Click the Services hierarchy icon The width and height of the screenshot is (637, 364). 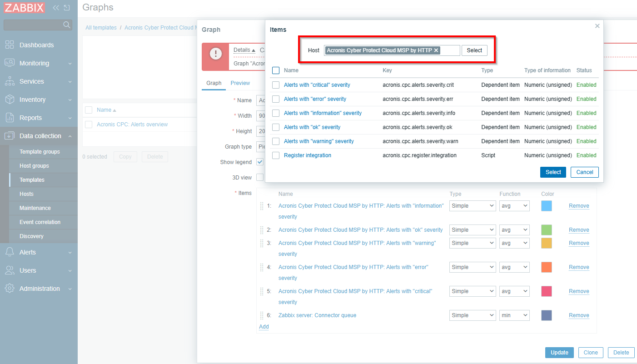[x=10, y=81]
